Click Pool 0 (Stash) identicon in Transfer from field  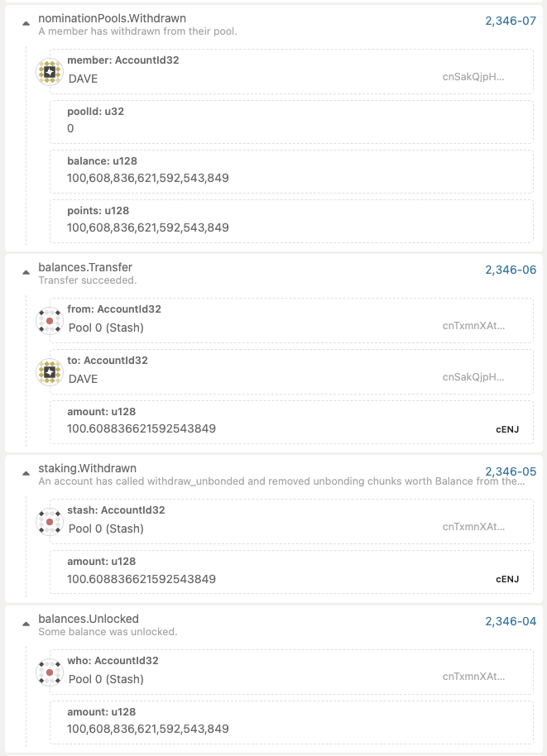pyautogui.click(x=50, y=321)
